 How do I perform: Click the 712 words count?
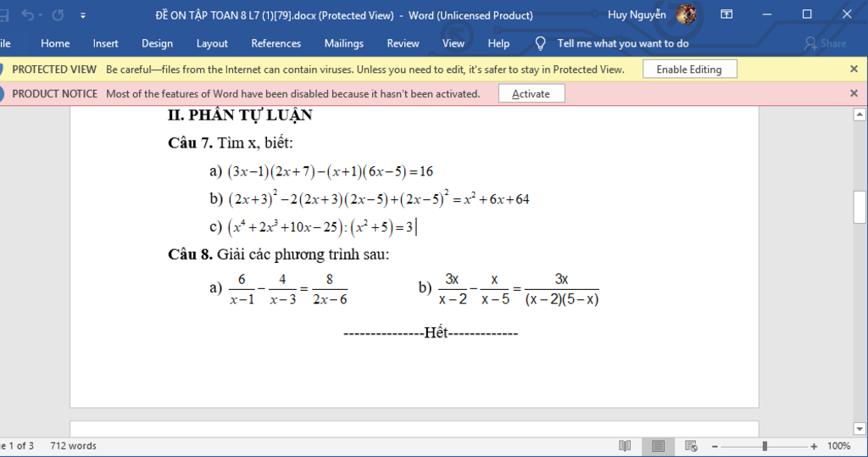(x=73, y=446)
